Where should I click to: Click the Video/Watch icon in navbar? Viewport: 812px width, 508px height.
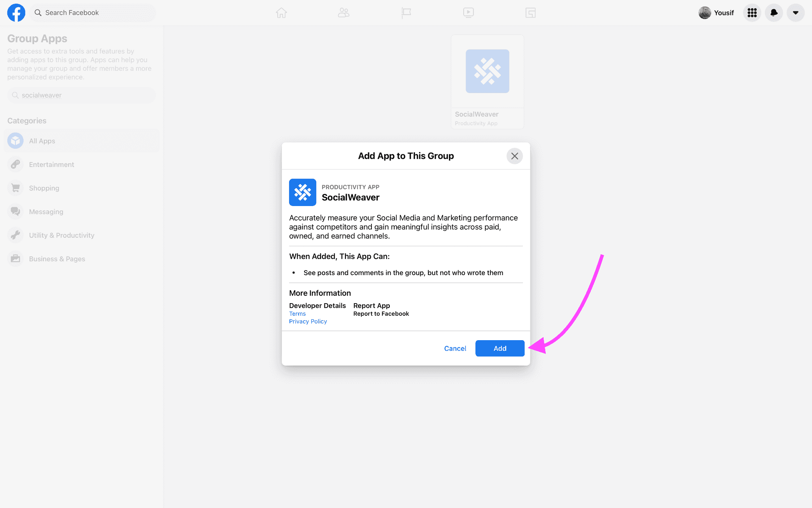468,12
